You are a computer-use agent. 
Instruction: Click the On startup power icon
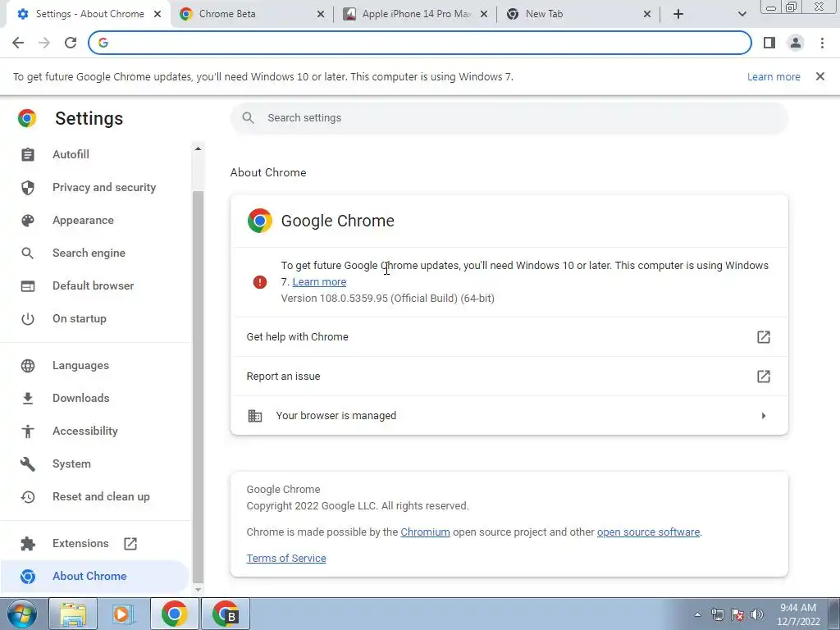click(x=28, y=319)
